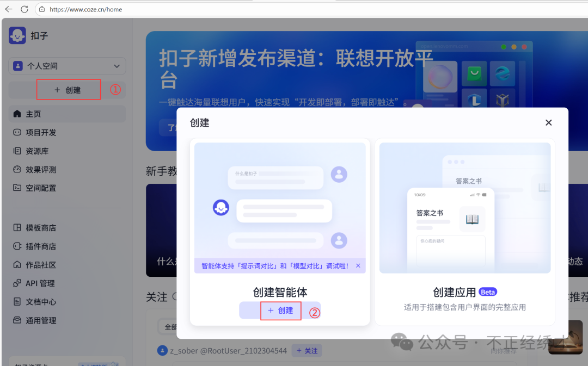The height and width of the screenshot is (366, 588).
Task: Switch to the 关注 tab
Action: (x=156, y=297)
